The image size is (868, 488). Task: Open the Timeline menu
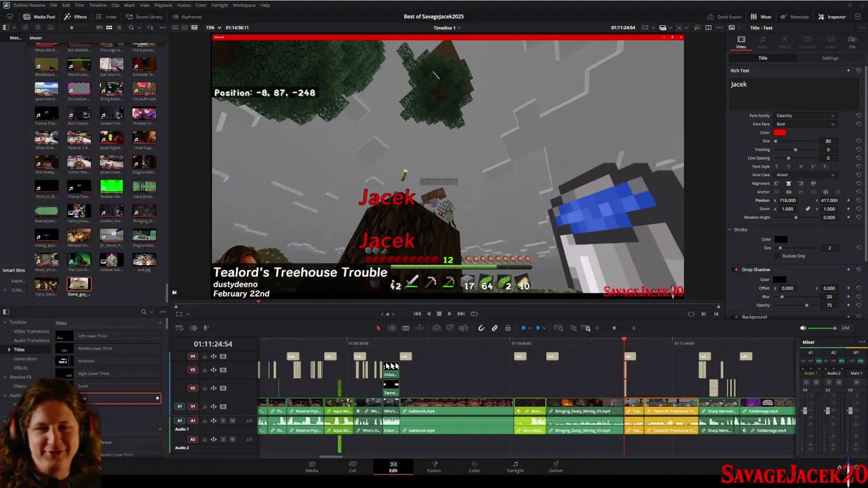point(98,5)
